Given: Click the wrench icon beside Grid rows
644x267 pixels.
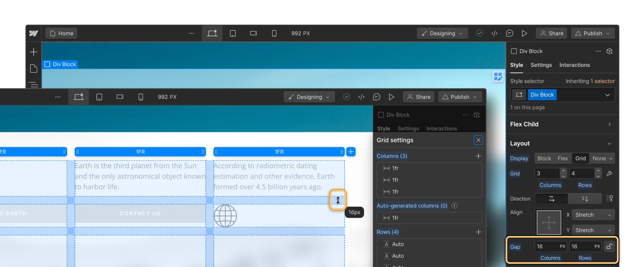Looking at the screenshot, I should click(x=609, y=174).
